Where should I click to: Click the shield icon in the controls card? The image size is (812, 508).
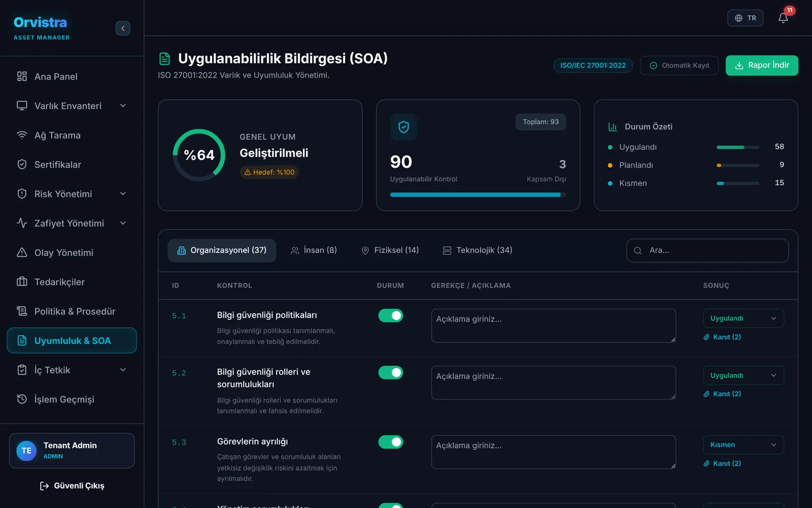[x=403, y=127]
